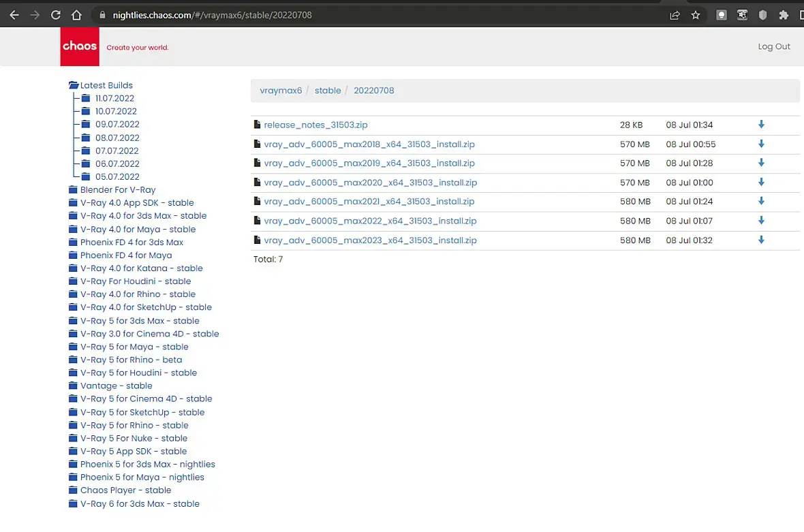
Task: Click folder icon next to Blender For V-Ray
Action: point(74,189)
